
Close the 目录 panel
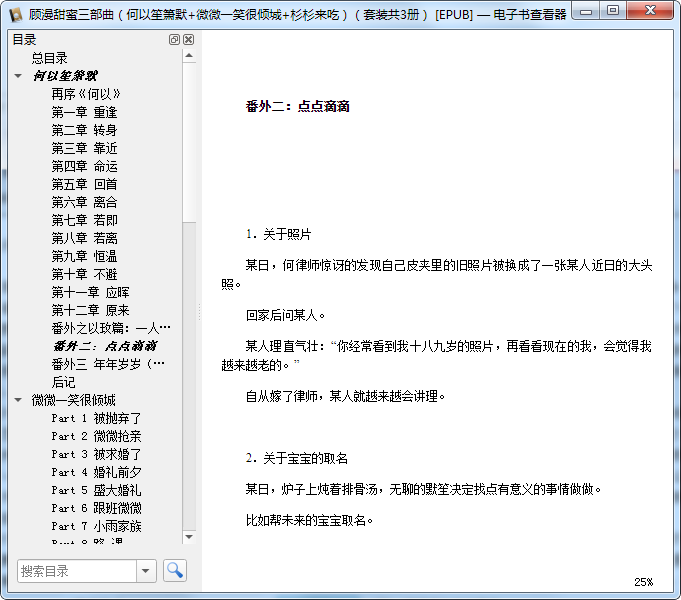(x=188, y=40)
